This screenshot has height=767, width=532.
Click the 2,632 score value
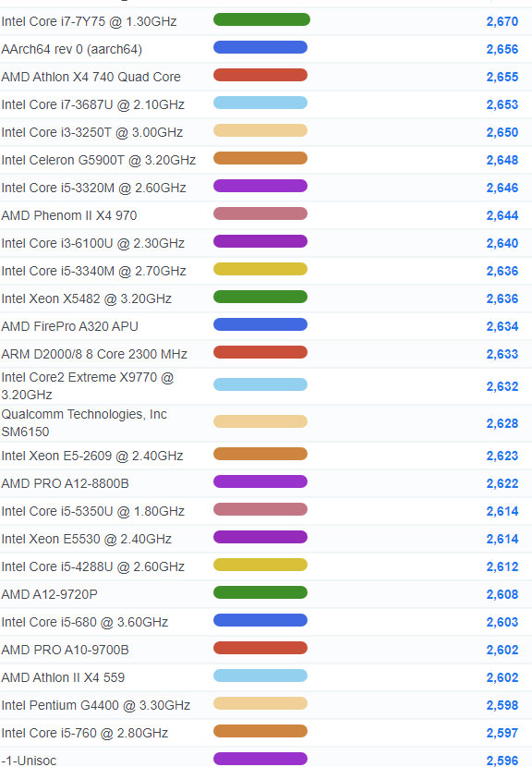coord(502,386)
